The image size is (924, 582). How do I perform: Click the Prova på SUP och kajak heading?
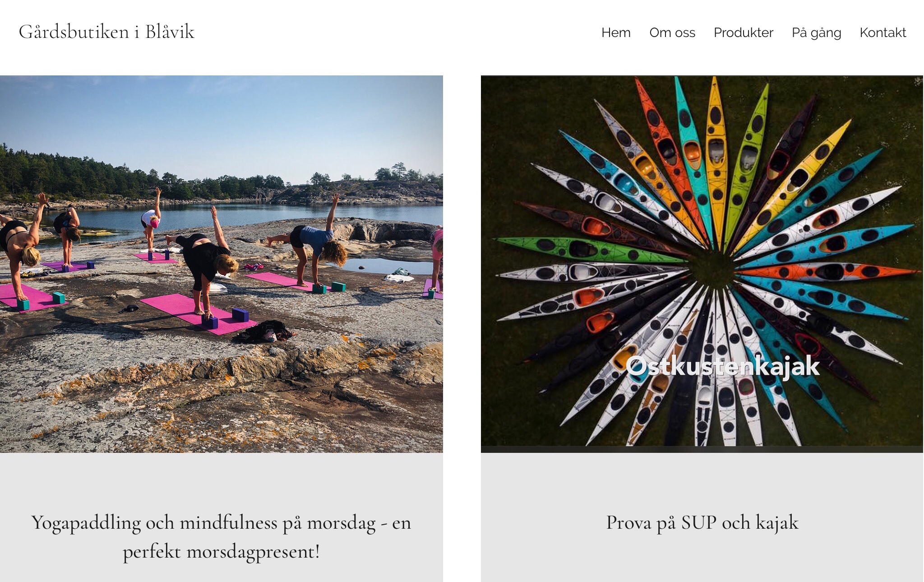[702, 523]
